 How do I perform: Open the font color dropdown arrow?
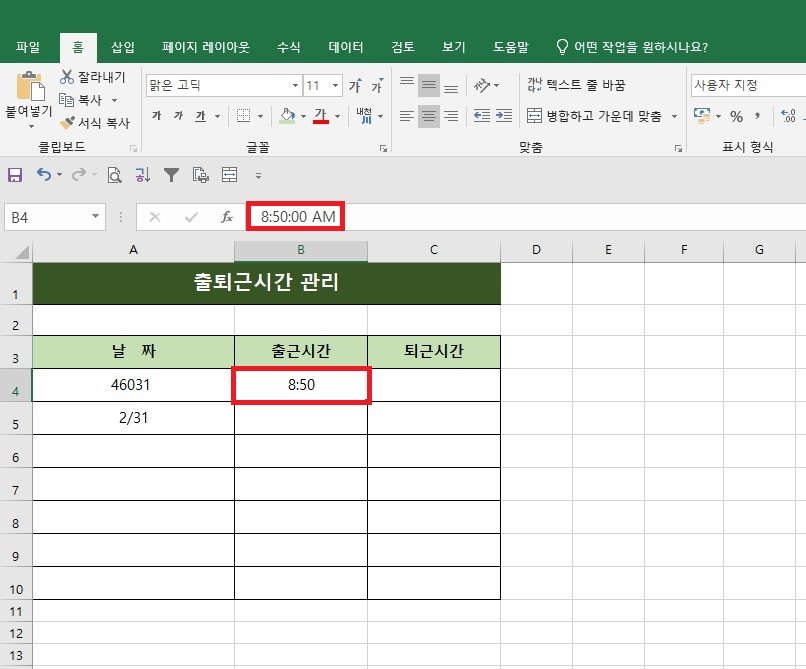337,116
